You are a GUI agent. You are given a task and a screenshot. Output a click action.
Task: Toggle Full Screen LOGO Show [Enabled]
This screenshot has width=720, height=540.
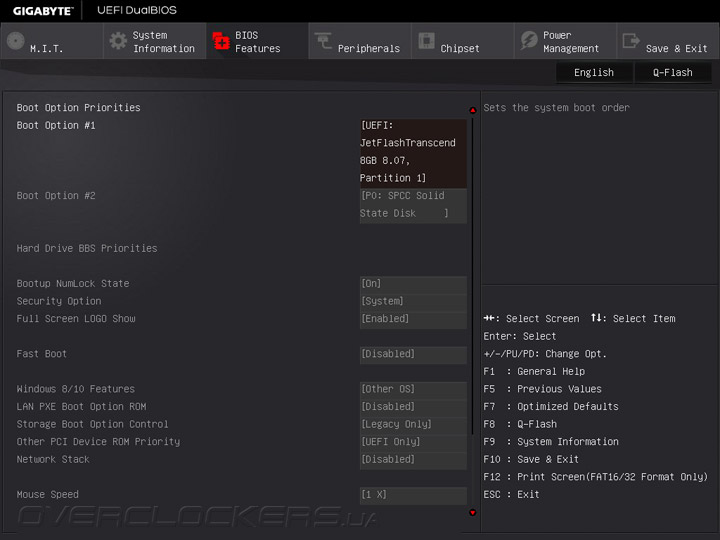coord(413,319)
